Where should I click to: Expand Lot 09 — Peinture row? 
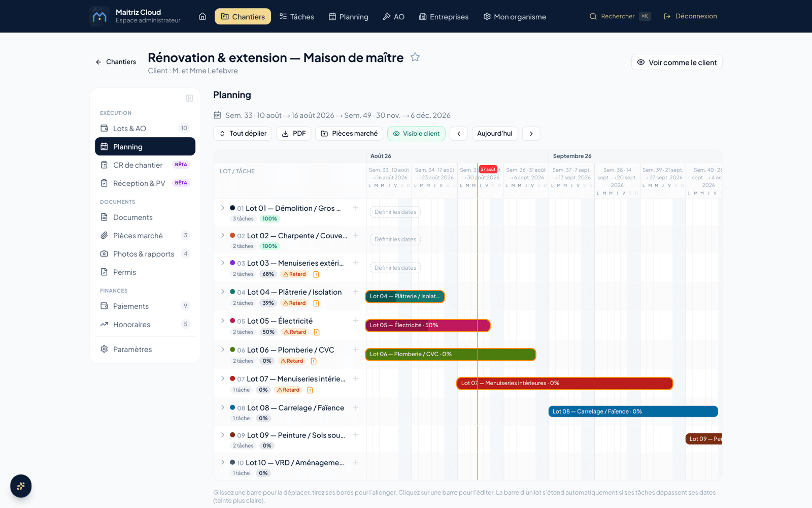[222, 435]
